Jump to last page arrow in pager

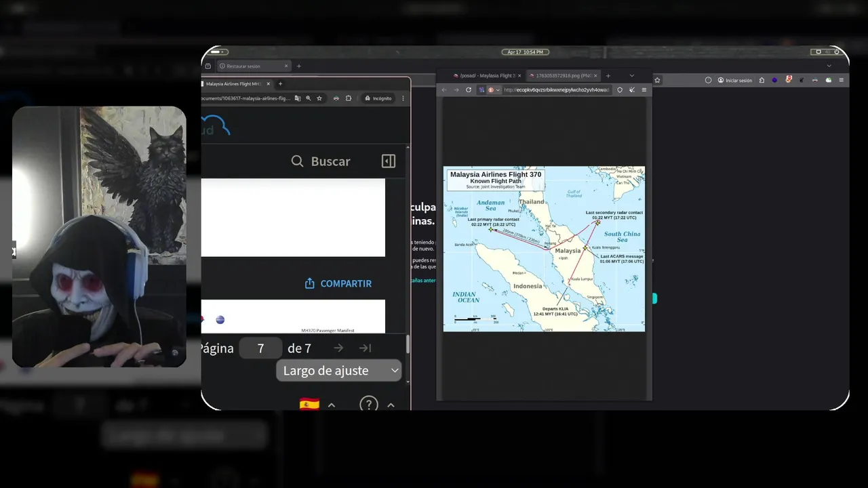tap(365, 348)
